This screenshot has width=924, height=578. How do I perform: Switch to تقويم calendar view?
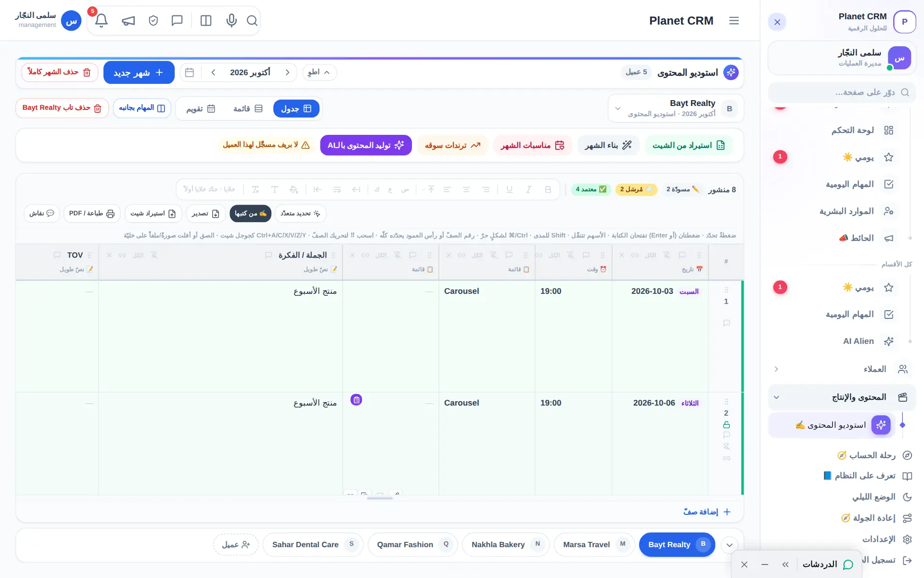click(x=201, y=109)
